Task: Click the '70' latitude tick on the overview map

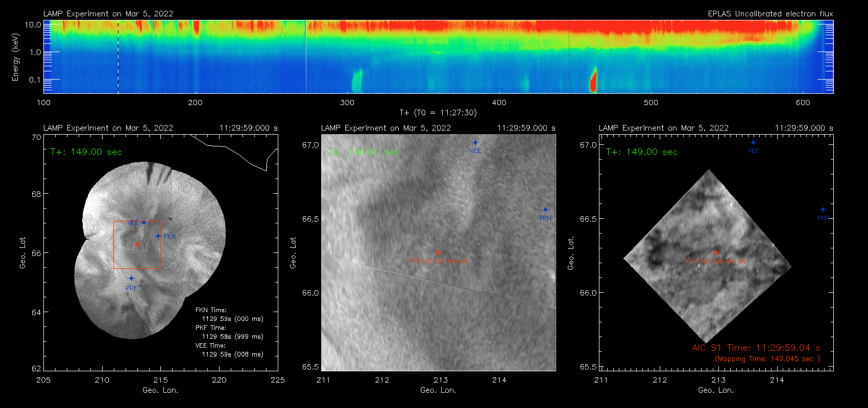Action: [36, 138]
